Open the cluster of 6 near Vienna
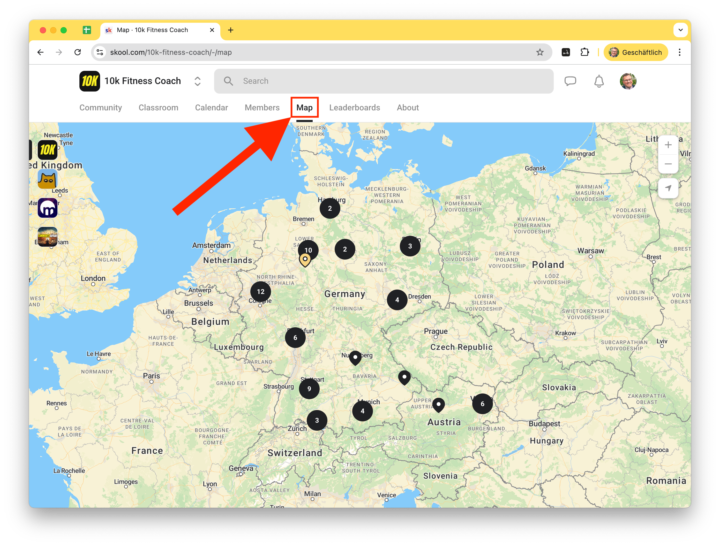This screenshot has height=546, width=720. point(482,404)
